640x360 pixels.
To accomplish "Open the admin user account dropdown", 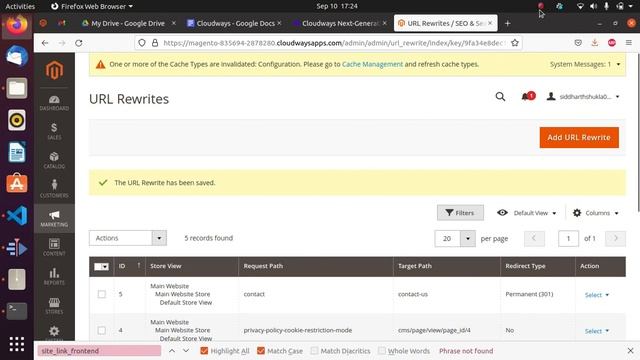I will (x=583, y=97).
